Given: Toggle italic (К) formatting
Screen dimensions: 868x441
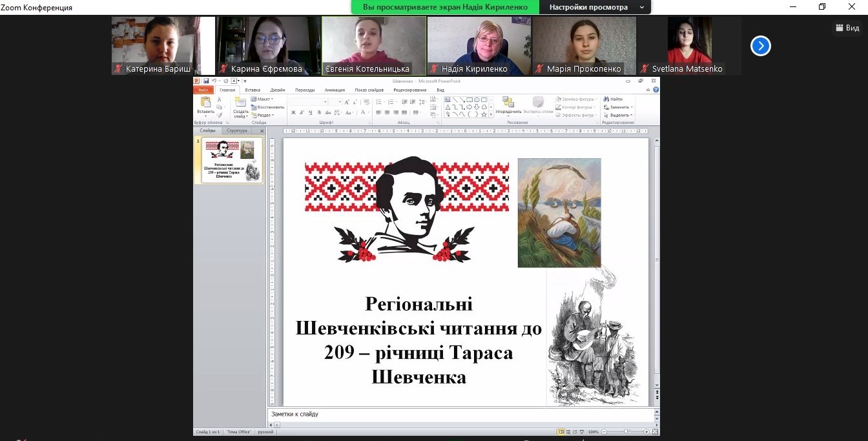Looking at the screenshot, I should (302, 112).
